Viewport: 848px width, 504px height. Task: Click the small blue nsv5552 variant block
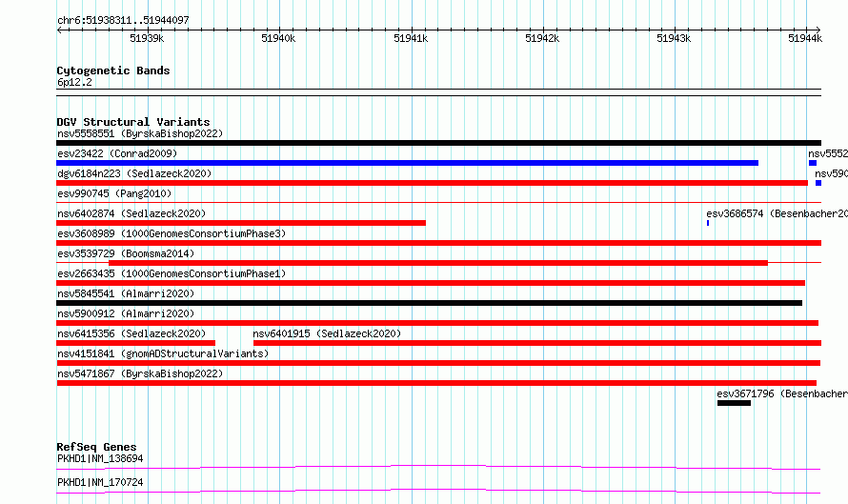coord(813,163)
